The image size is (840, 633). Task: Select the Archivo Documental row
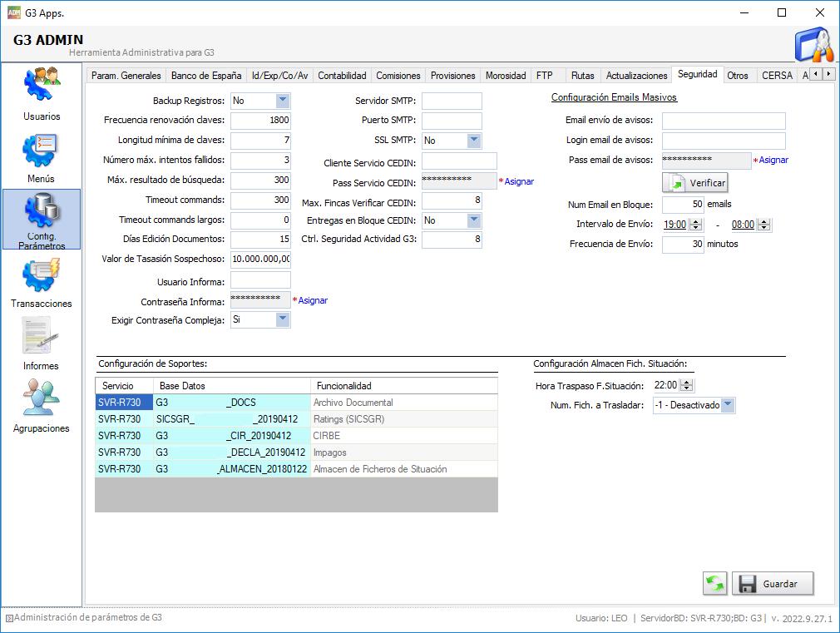pos(296,403)
